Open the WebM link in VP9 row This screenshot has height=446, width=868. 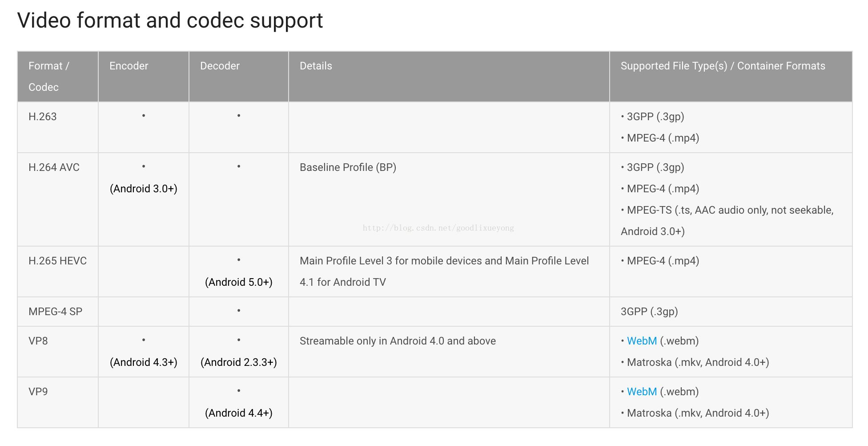click(x=642, y=392)
